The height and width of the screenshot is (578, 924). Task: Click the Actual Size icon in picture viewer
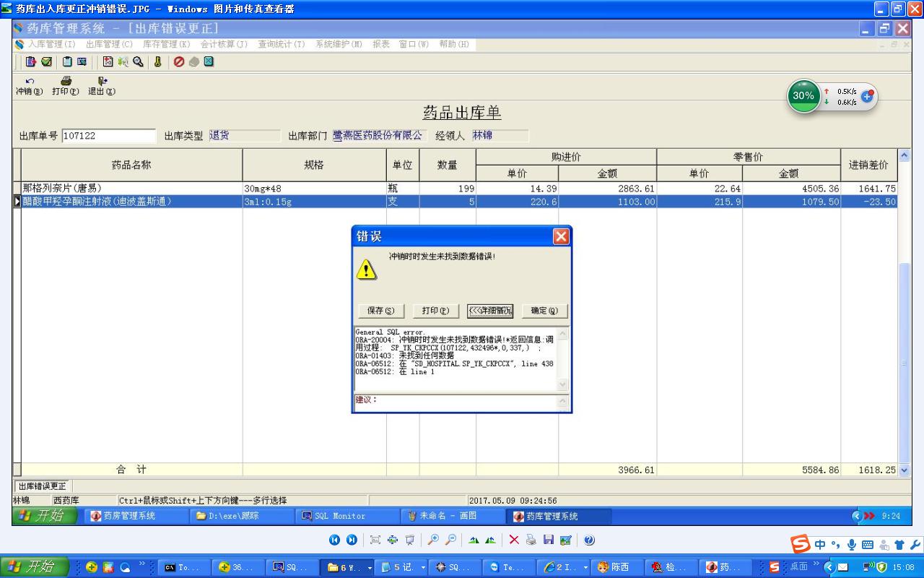click(393, 540)
